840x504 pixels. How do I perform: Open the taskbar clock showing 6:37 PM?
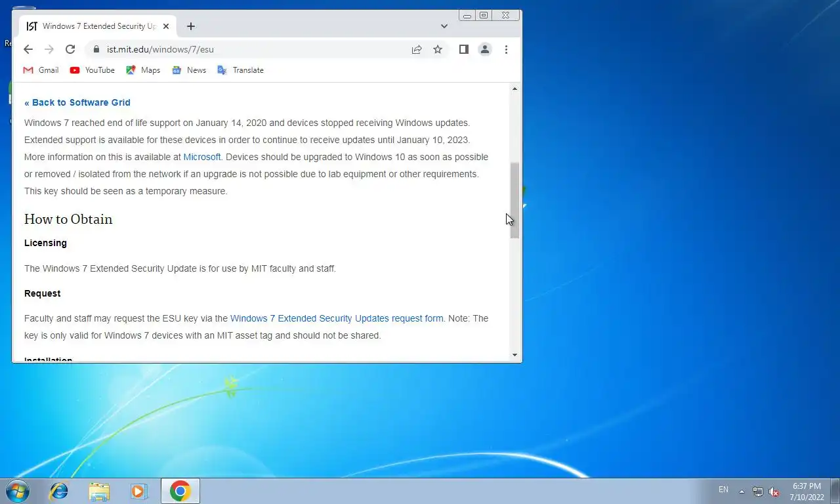(807, 491)
